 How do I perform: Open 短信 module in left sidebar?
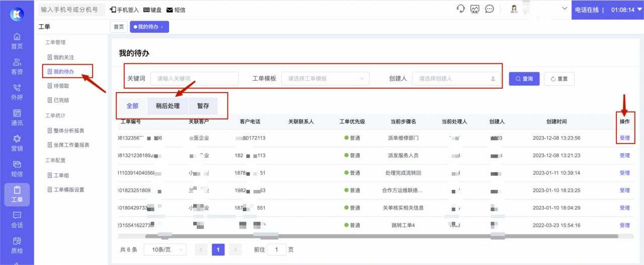17,169
